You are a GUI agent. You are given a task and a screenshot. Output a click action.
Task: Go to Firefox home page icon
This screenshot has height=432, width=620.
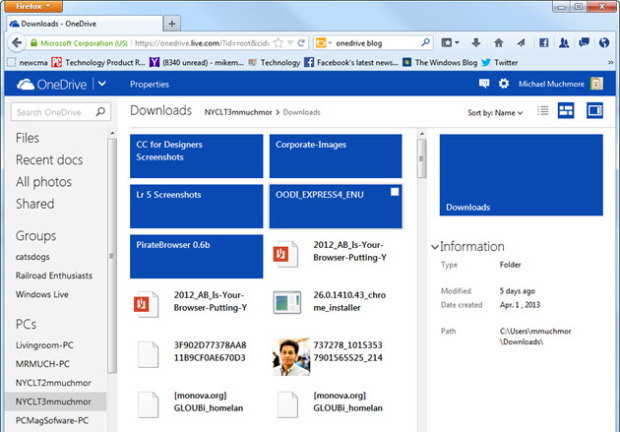[x=499, y=43]
